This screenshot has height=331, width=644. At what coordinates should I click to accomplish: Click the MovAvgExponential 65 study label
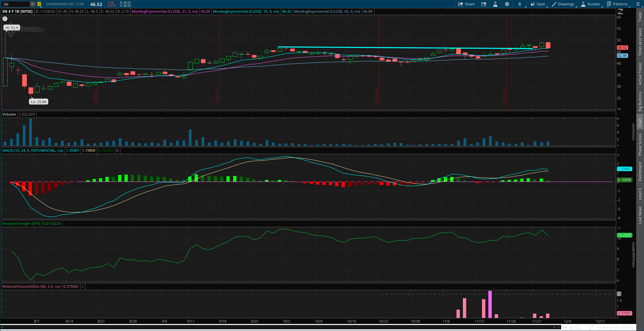pos(327,11)
